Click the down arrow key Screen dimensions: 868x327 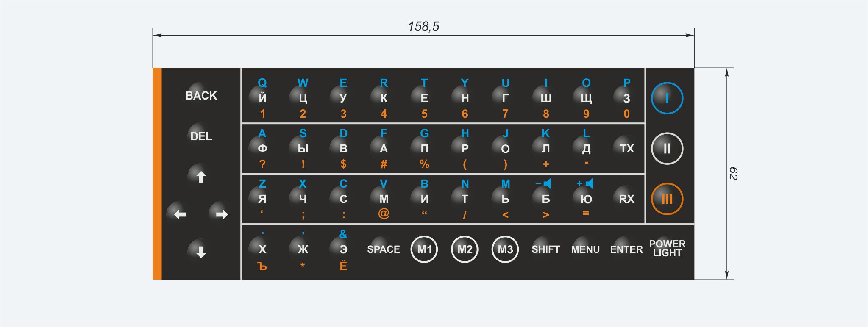(201, 252)
